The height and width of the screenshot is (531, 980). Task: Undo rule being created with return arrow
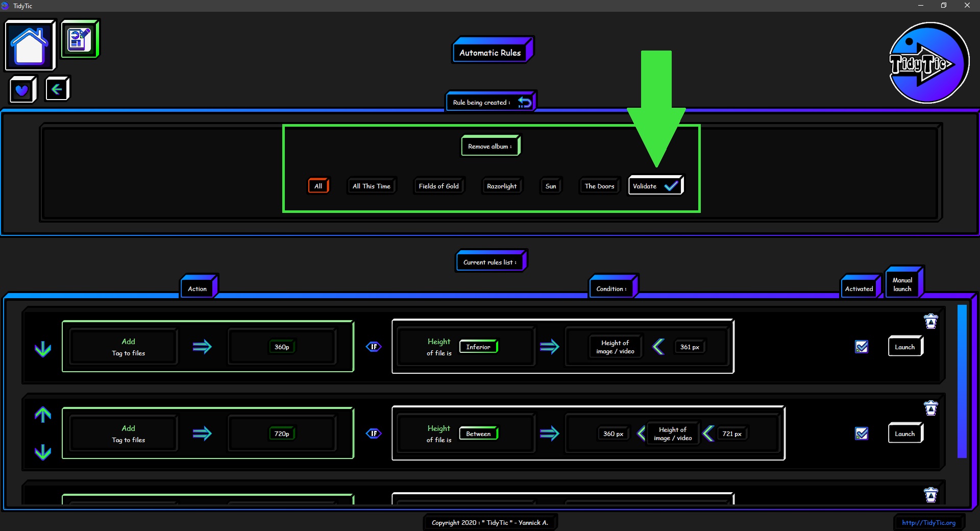[x=524, y=102]
